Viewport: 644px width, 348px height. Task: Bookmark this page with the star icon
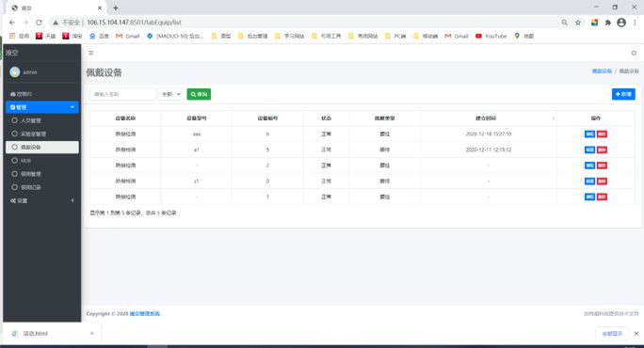(x=578, y=23)
